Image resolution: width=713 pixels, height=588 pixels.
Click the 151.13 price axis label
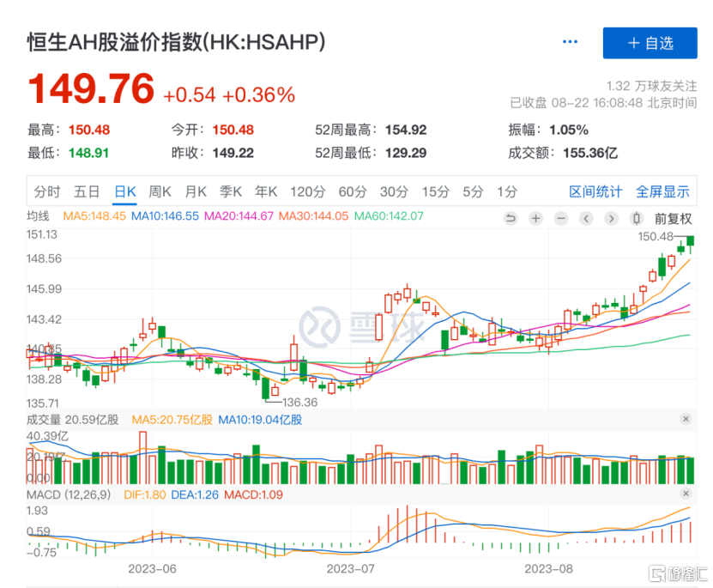pos(42,234)
